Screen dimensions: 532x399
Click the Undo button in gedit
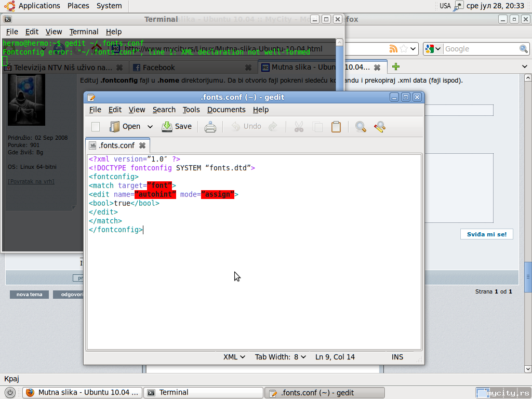[x=246, y=127]
